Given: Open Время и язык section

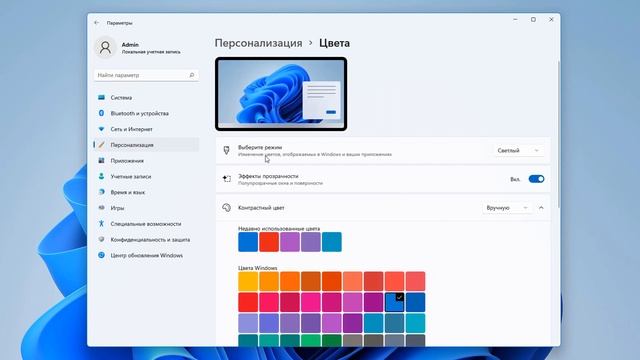Looking at the screenshot, I should 147,192.
